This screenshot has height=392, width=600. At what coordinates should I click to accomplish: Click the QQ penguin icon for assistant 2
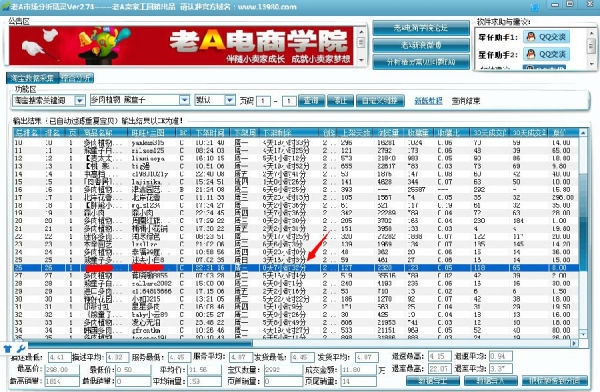pos(531,54)
